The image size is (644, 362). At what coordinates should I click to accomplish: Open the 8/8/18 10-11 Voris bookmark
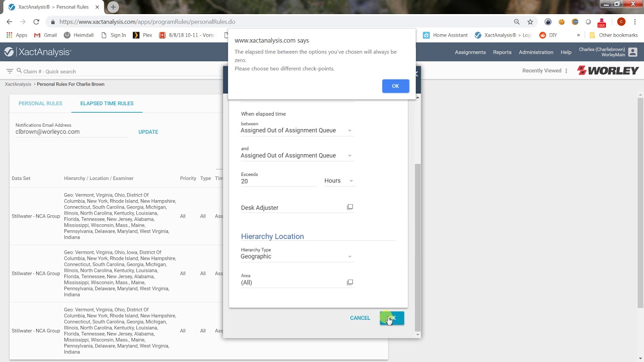click(187, 35)
